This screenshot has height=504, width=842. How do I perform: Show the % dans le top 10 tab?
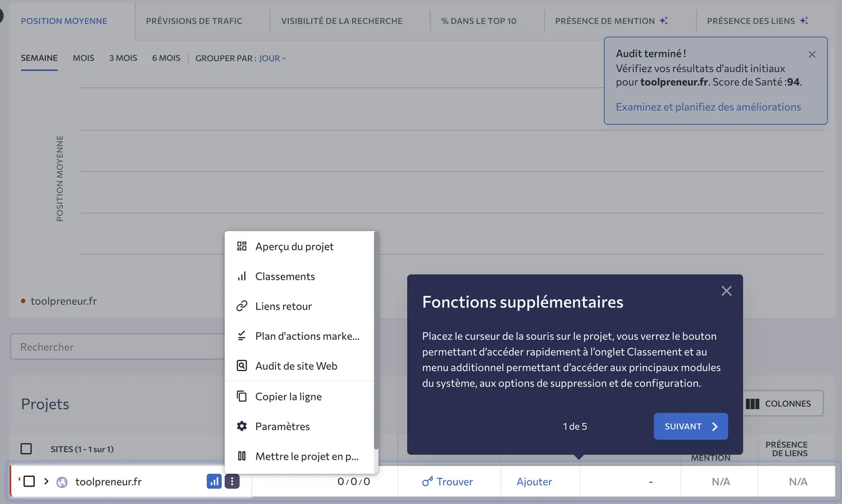pos(479,20)
